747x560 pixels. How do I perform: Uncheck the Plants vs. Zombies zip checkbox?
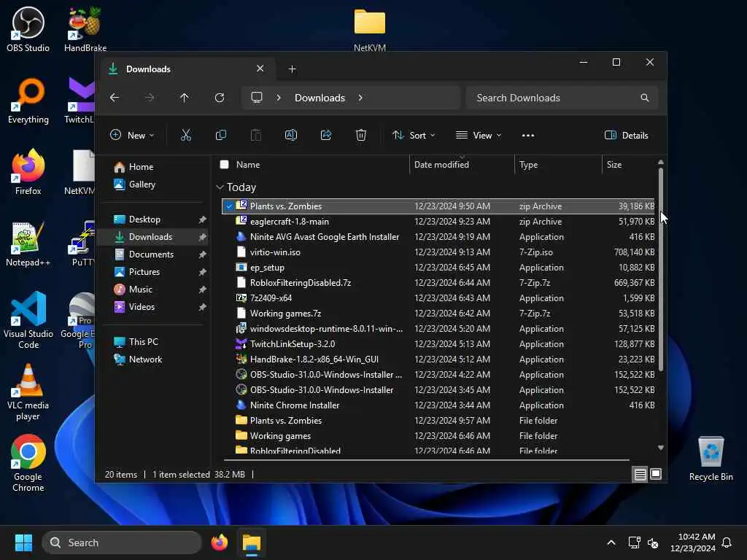pos(229,206)
